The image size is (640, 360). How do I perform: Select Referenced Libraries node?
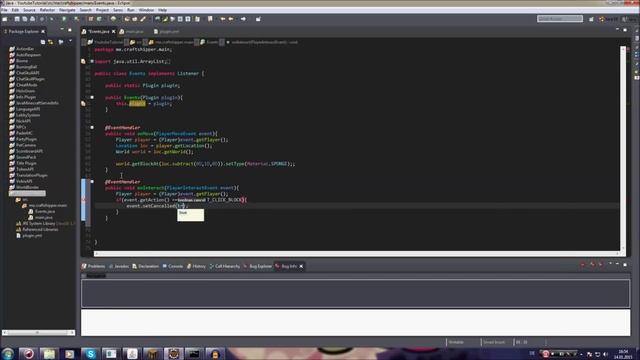(x=37, y=229)
